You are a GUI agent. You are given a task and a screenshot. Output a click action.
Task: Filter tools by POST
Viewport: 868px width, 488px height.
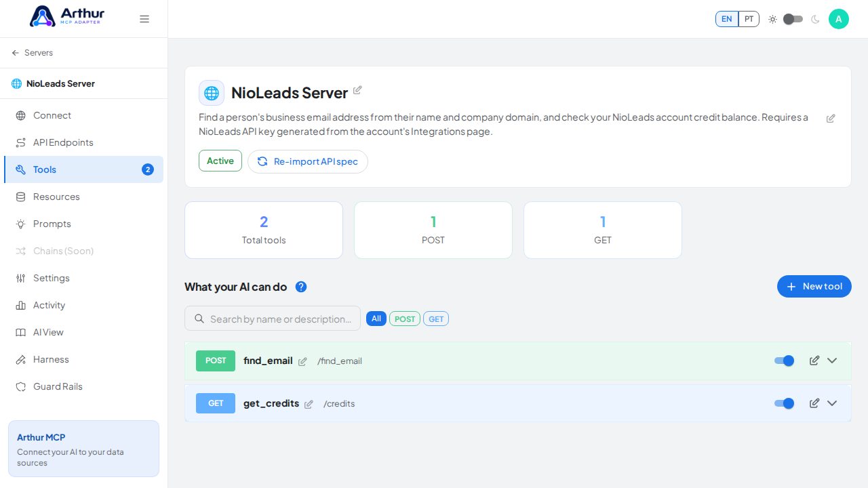point(405,319)
